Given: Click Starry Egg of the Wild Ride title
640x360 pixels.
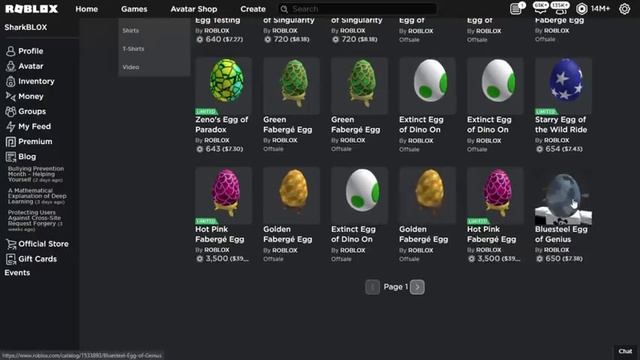Looking at the screenshot, I should pyautogui.click(x=561, y=124).
